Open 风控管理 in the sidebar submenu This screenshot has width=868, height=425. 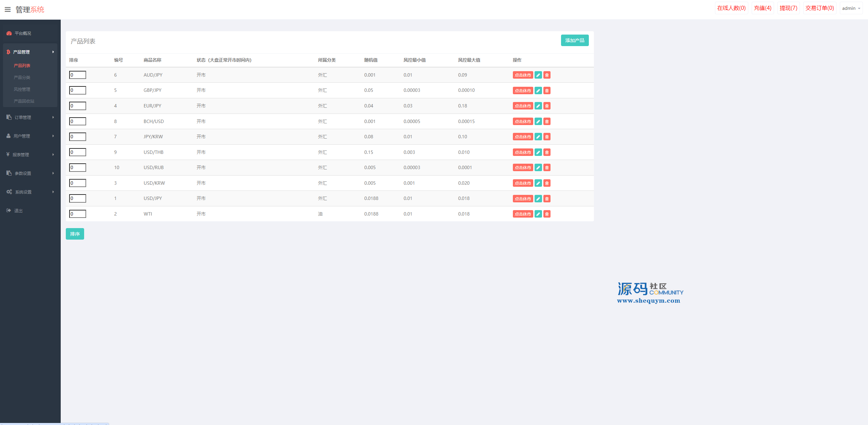[22, 89]
